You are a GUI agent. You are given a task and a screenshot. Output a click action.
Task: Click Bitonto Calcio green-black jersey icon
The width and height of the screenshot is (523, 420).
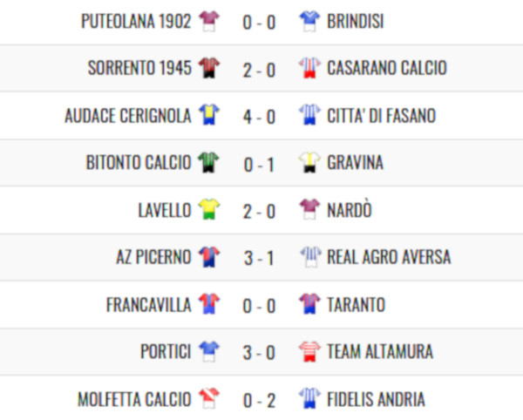click(x=208, y=162)
